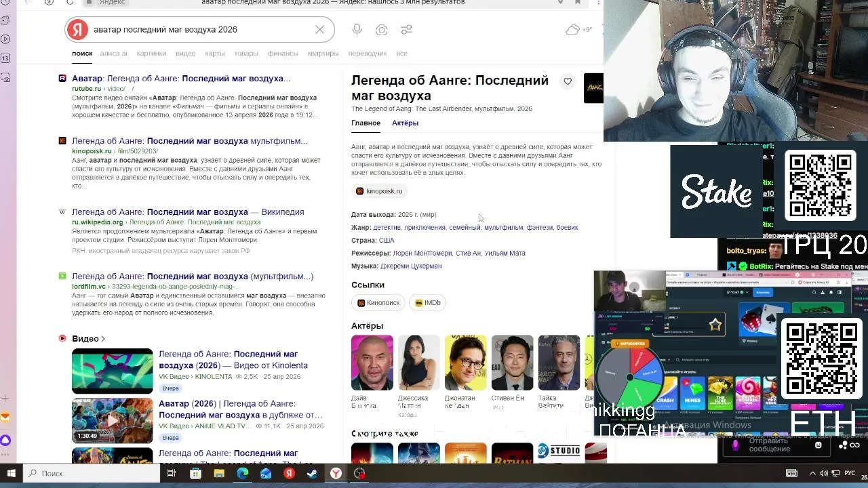Add the film to favorites heart icon
Screen dimensions: 868x488
point(568,81)
